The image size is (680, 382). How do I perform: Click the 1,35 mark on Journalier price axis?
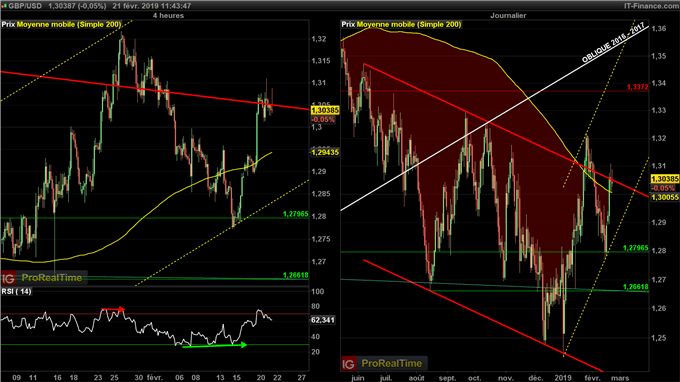coord(658,56)
